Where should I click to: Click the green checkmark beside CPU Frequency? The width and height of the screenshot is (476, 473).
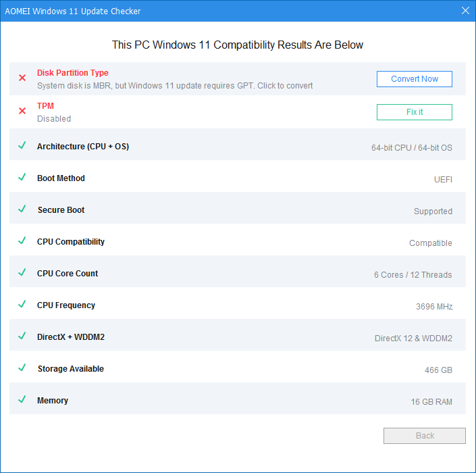(x=22, y=304)
